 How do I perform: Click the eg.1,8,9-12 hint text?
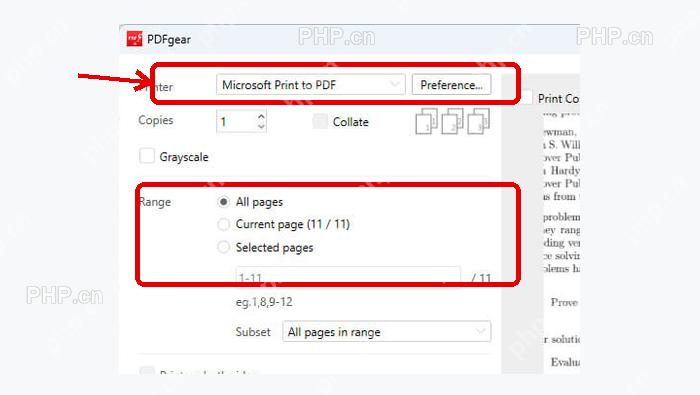(x=264, y=302)
